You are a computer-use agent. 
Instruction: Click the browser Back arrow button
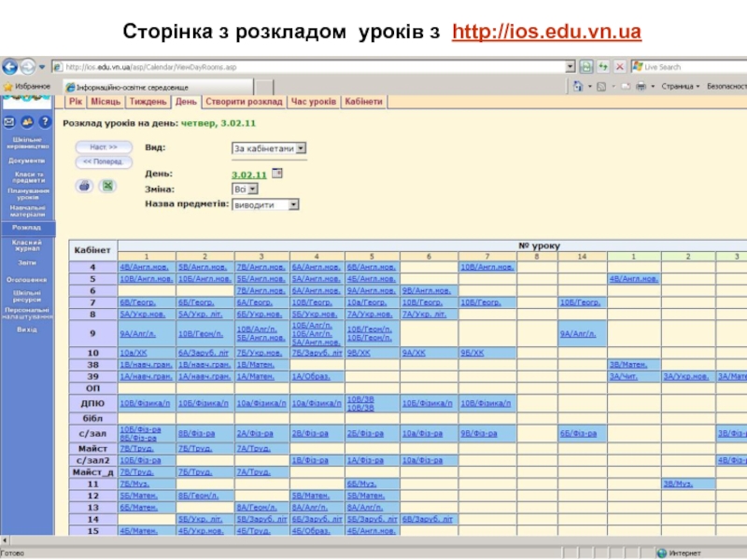[10, 67]
